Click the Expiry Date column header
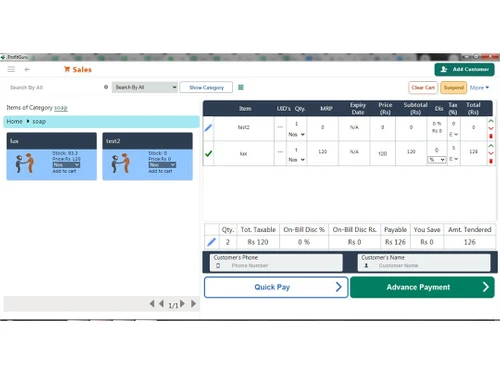Screen dimensions: 500x375 click(358, 108)
